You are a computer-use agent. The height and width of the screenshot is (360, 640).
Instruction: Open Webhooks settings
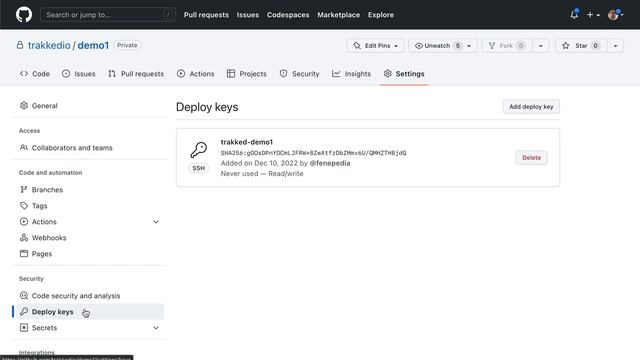coord(90,238)
